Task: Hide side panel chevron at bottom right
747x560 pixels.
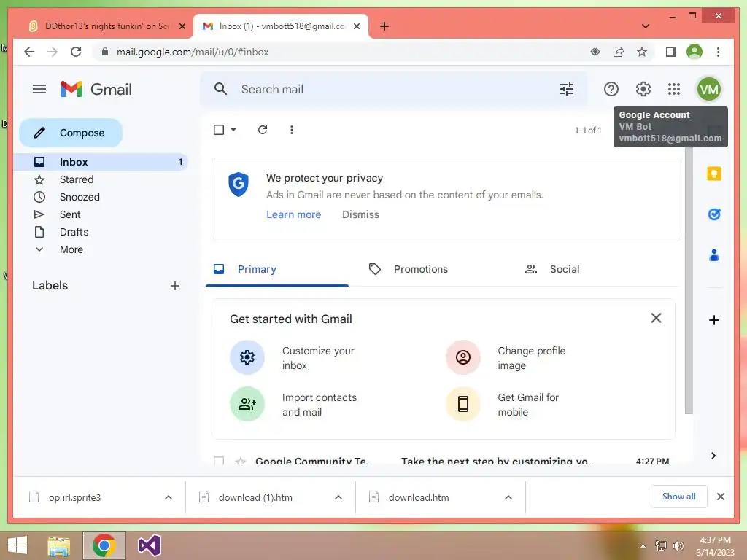Action: pos(713,456)
